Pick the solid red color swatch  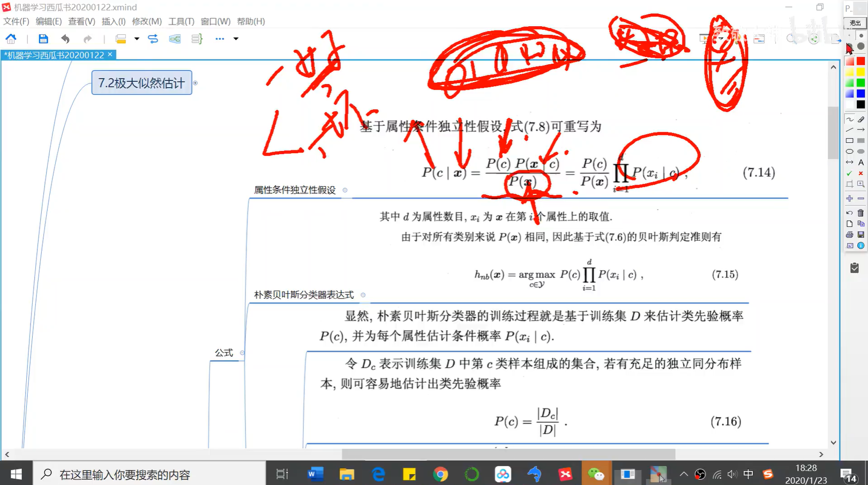tap(861, 61)
